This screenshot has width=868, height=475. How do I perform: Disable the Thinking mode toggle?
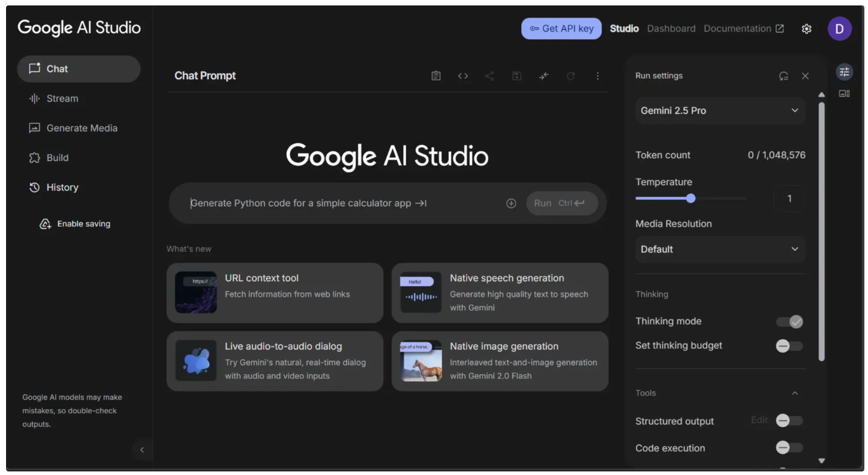(x=789, y=322)
